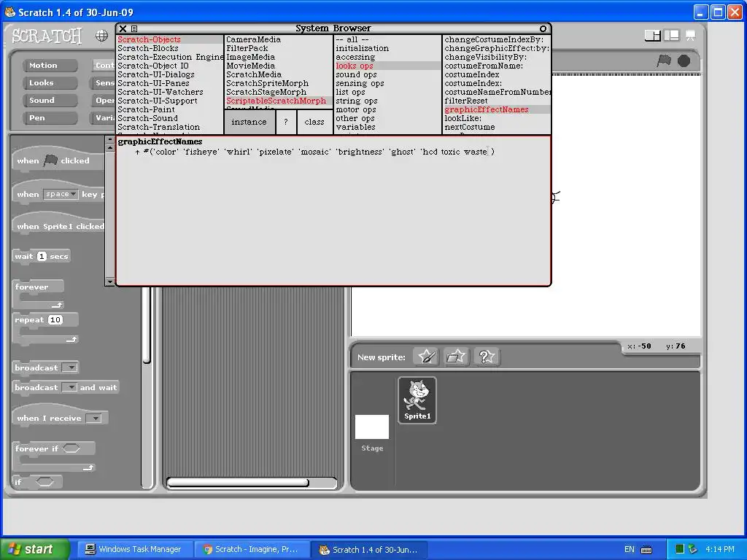Select the Sprite1 cat thumbnail
Screen dimensions: 747x560
tap(417, 400)
